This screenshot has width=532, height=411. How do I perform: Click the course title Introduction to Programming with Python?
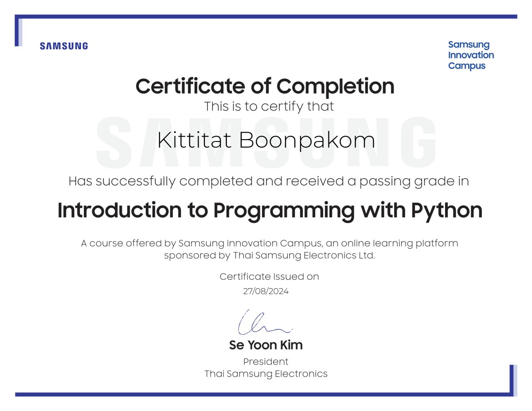click(x=270, y=211)
